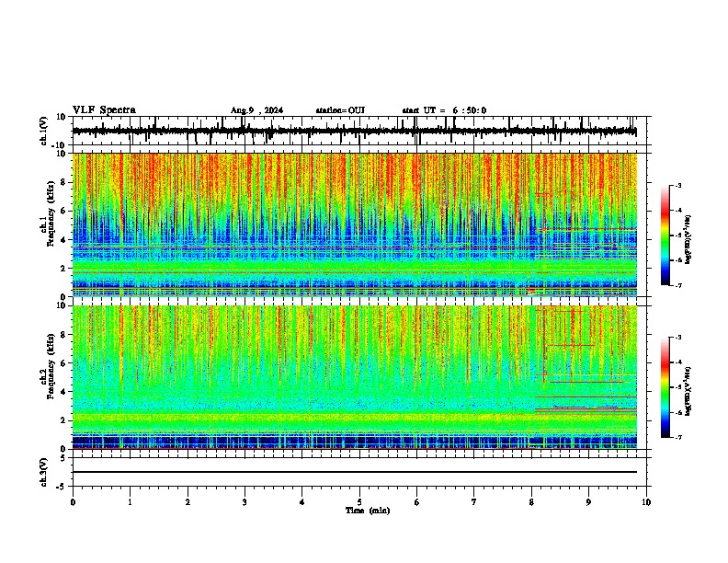Click time axis tick label '8'
728x563 pixels.
(531, 502)
